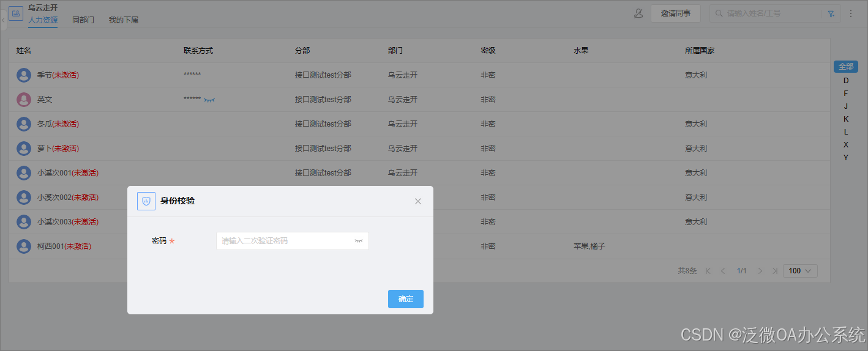Select the 全部 letter filter
Image resolution: width=868 pixels, height=351 pixels.
coord(846,67)
